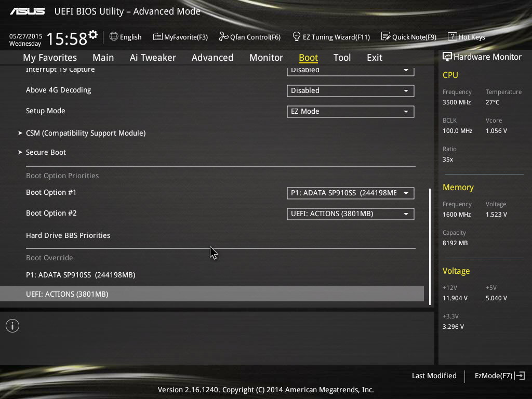Go to the Advanced tab
This screenshot has height=399, width=532.
[x=212, y=58]
